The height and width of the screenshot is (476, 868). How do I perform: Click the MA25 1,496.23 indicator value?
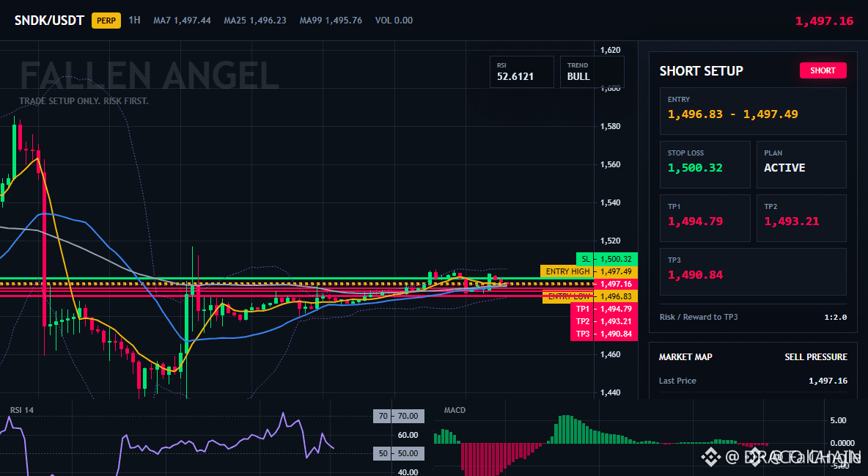pos(255,21)
